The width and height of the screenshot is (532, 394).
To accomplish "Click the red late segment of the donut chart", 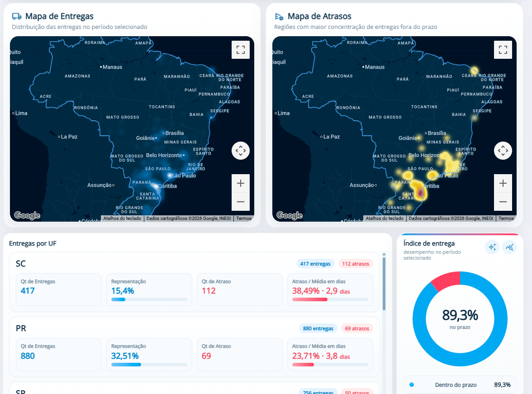I will click(447, 280).
